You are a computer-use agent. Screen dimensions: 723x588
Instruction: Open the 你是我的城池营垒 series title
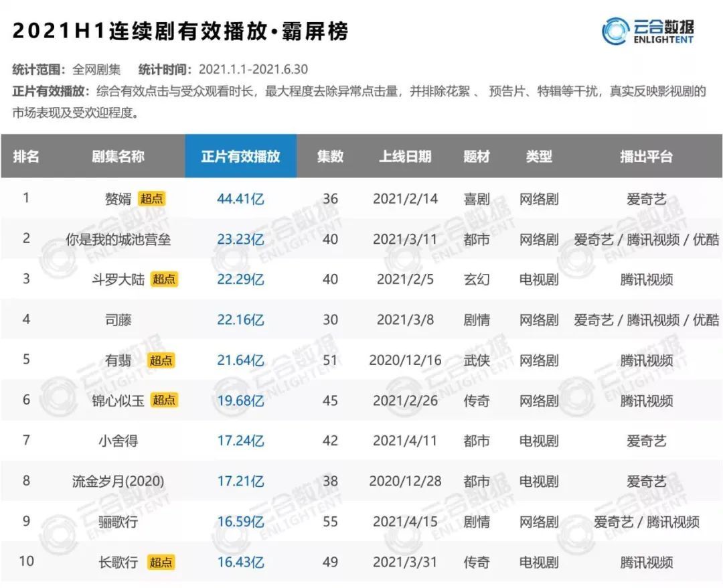click(x=118, y=239)
